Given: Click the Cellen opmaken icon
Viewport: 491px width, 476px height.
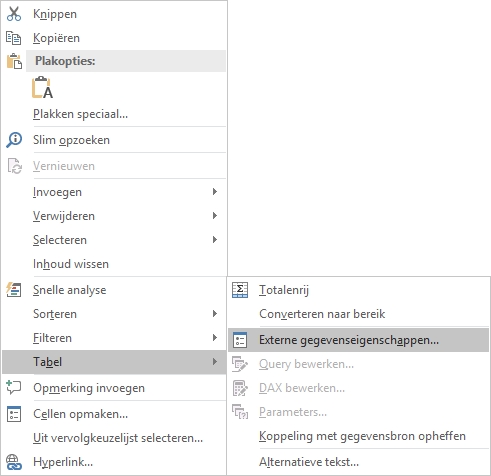Looking at the screenshot, I should (14, 414).
